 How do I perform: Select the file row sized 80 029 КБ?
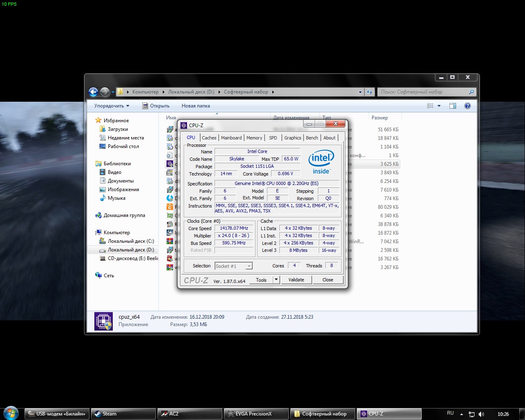pos(283,207)
